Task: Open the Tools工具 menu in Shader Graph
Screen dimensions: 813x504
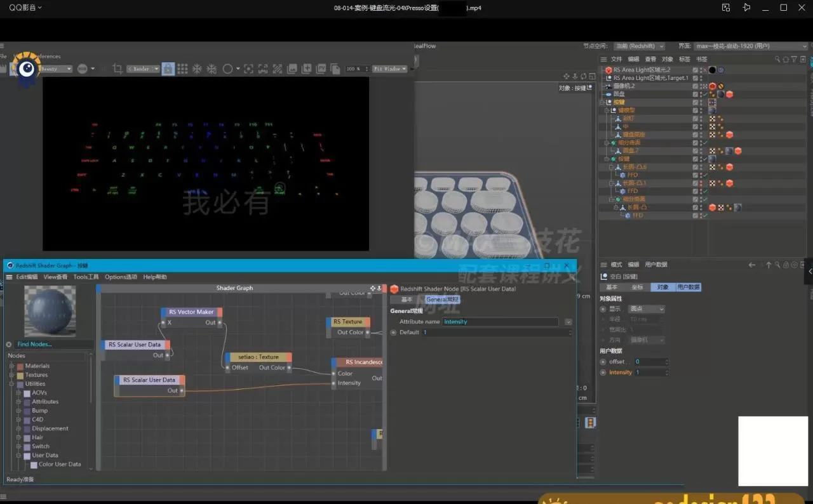Action: [x=86, y=277]
